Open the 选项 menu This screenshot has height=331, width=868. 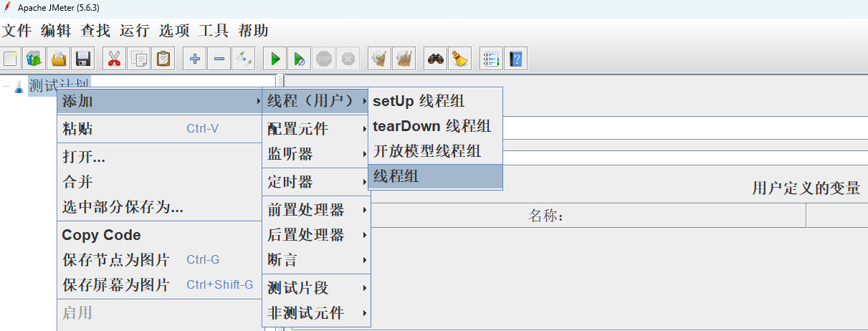click(174, 31)
